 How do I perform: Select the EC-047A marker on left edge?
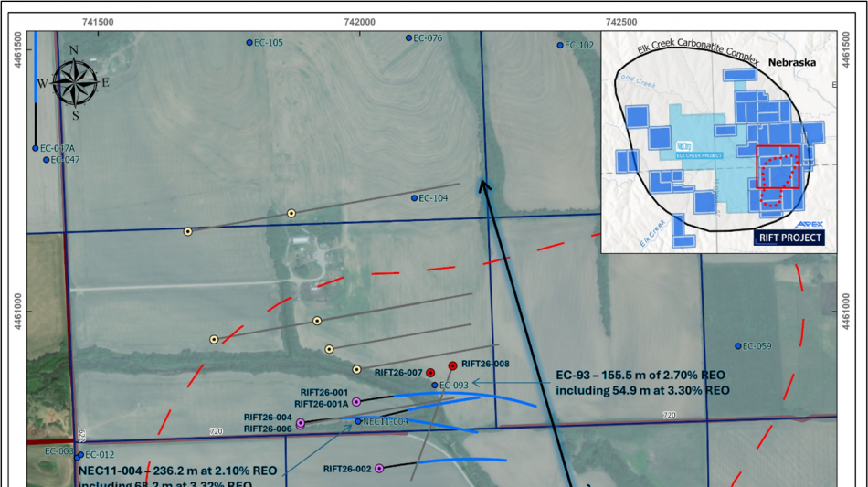(36, 148)
